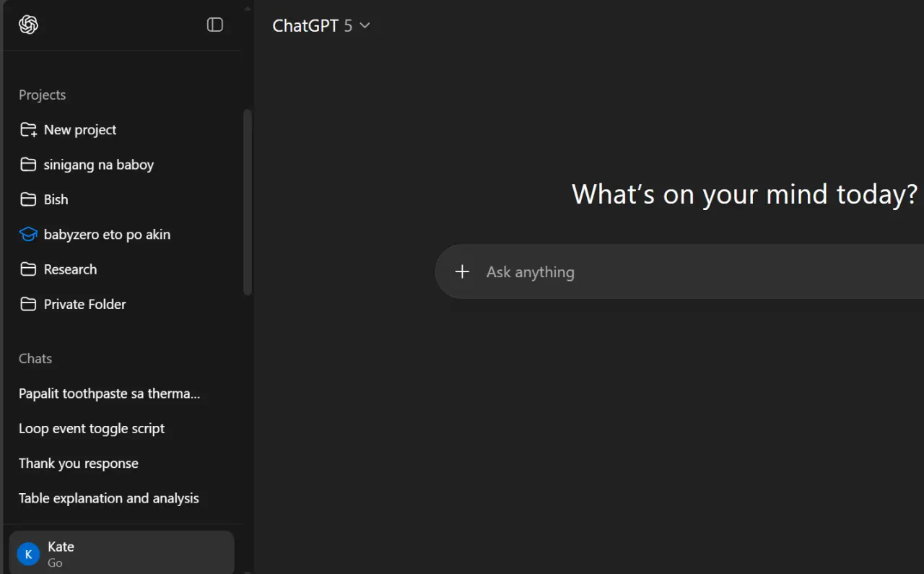Click the sidebar vertical scrollbar
Screen dimensions: 924x574
[x=248, y=202]
